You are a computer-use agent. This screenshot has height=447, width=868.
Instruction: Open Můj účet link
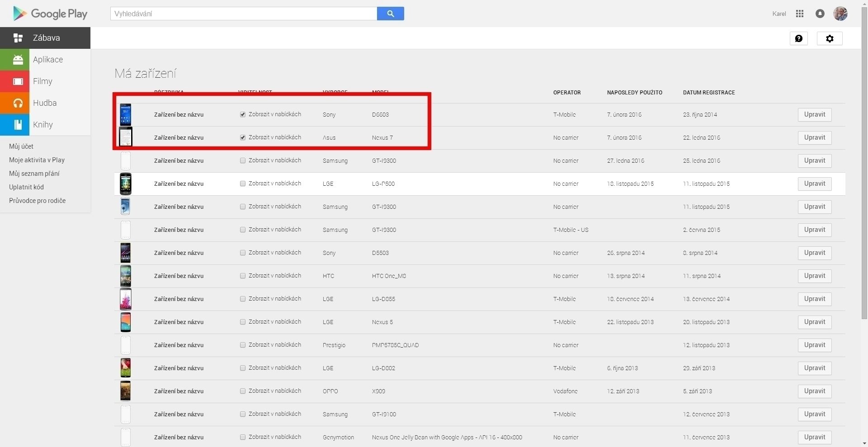coord(21,146)
